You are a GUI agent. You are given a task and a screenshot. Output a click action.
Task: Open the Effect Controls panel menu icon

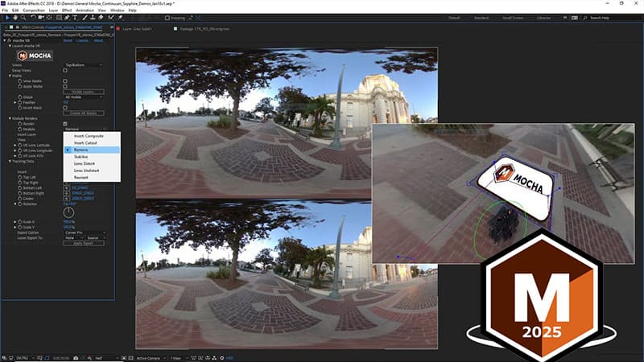pyautogui.click(x=112, y=27)
